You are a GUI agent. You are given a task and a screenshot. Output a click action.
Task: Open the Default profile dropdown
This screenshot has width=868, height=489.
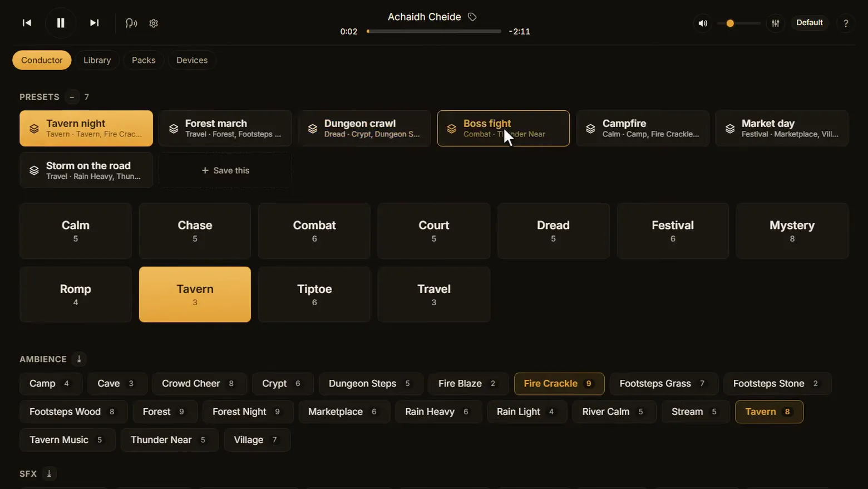coord(809,23)
